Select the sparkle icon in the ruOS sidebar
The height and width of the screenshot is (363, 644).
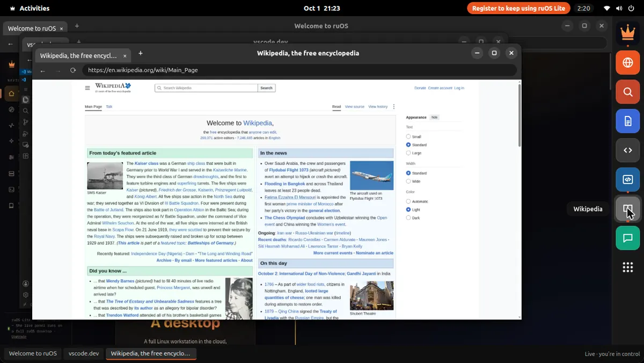coord(11,141)
